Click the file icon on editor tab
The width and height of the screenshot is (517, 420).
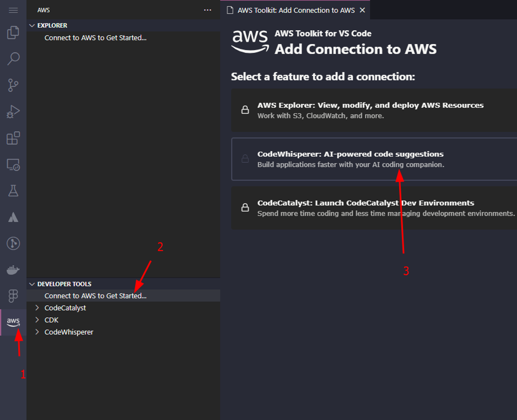coord(230,10)
